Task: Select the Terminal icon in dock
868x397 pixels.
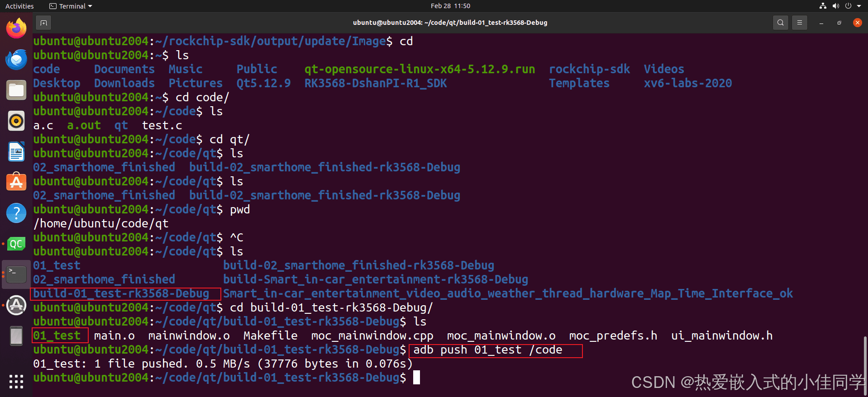Action: pyautogui.click(x=16, y=274)
